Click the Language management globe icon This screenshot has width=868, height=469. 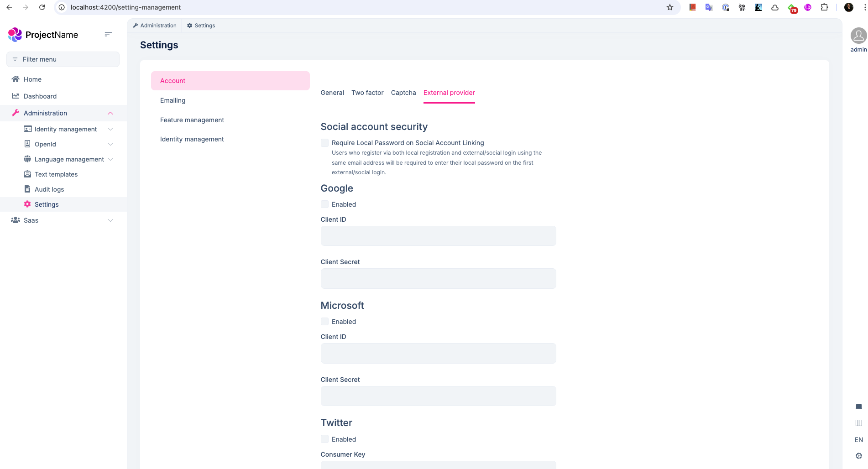coord(27,159)
